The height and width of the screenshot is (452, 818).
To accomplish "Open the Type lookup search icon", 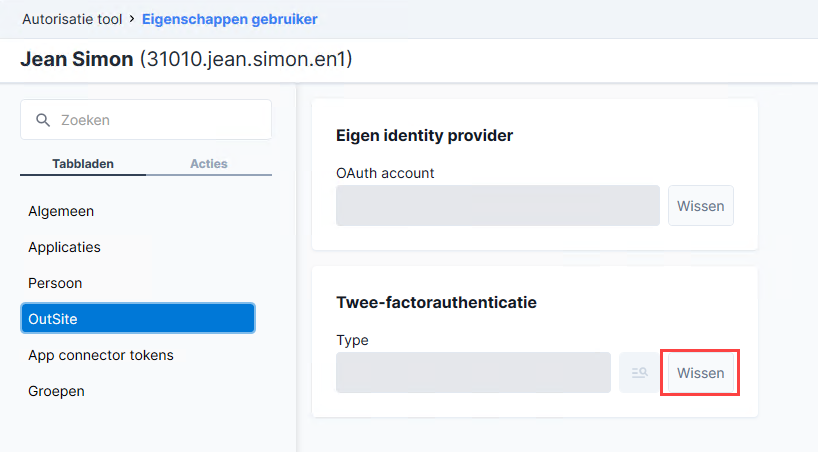I will (640, 373).
